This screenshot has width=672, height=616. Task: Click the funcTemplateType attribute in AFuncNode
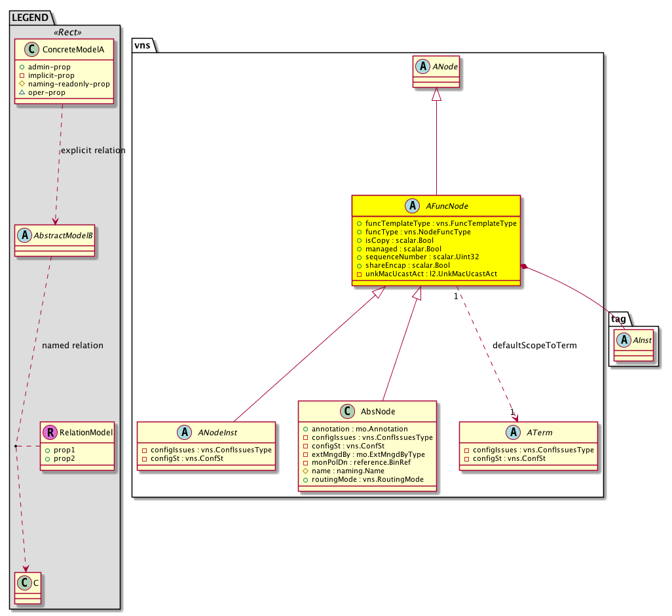pyautogui.click(x=436, y=223)
